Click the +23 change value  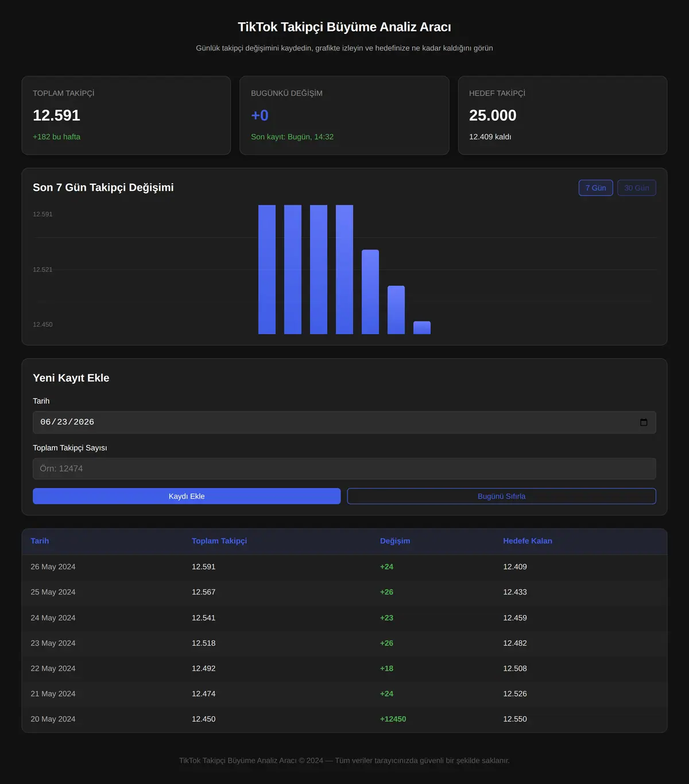pos(387,618)
